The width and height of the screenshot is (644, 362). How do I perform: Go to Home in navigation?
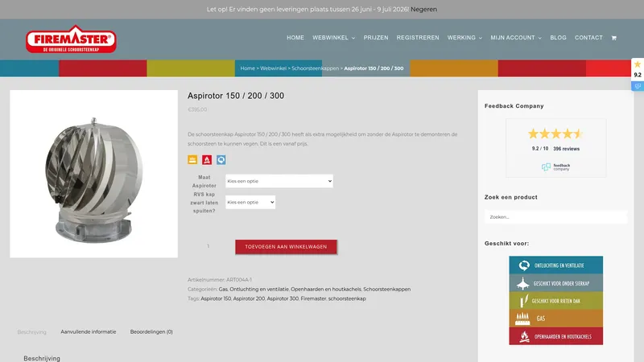click(x=295, y=38)
